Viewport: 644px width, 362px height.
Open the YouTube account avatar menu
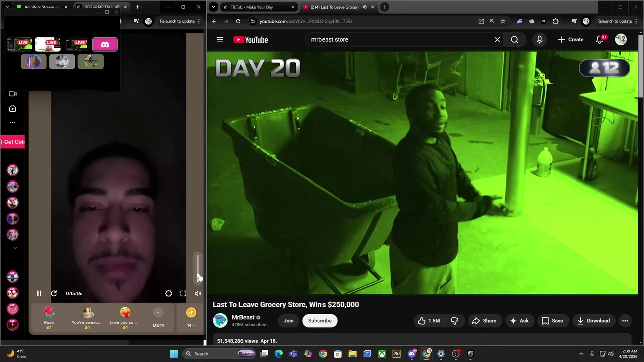621,40
